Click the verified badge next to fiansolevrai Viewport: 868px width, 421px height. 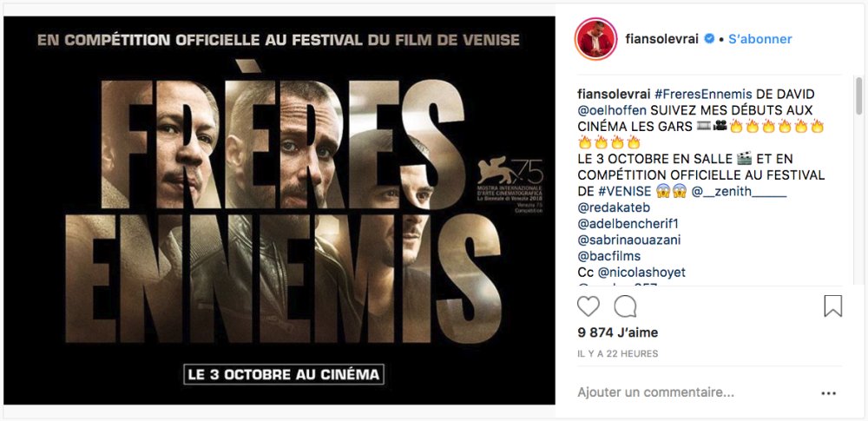click(709, 39)
